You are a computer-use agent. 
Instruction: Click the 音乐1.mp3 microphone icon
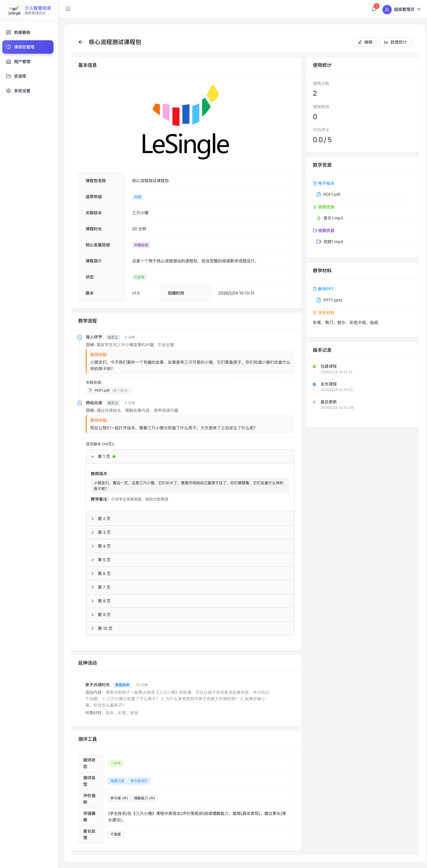[318, 218]
